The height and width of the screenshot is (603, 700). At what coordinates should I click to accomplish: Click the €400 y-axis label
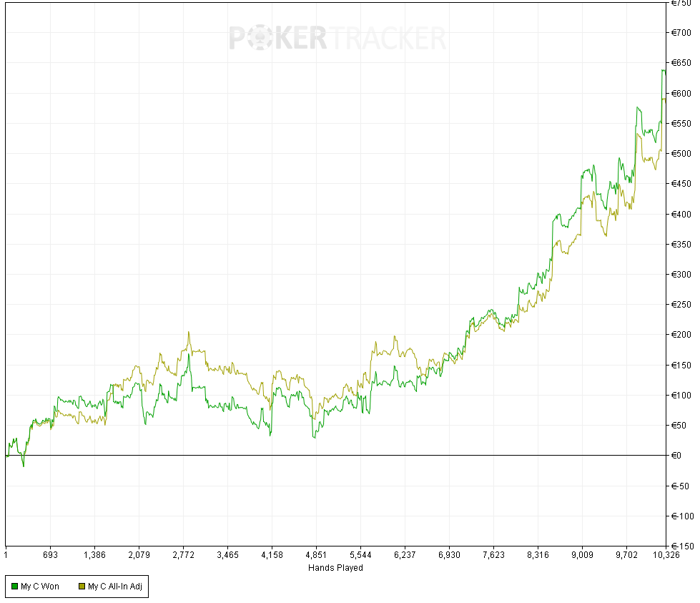pyautogui.click(x=681, y=214)
